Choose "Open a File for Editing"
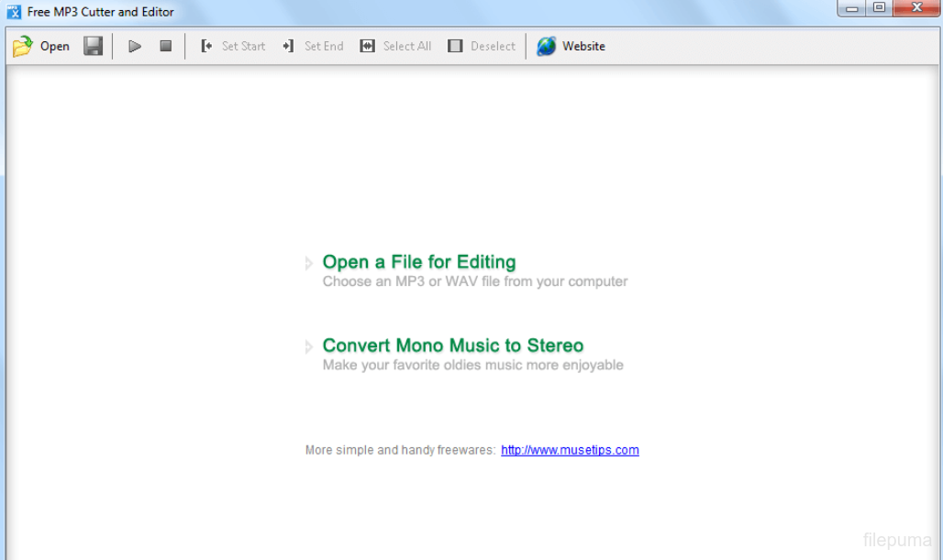This screenshot has width=943, height=560. click(x=418, y=262)
